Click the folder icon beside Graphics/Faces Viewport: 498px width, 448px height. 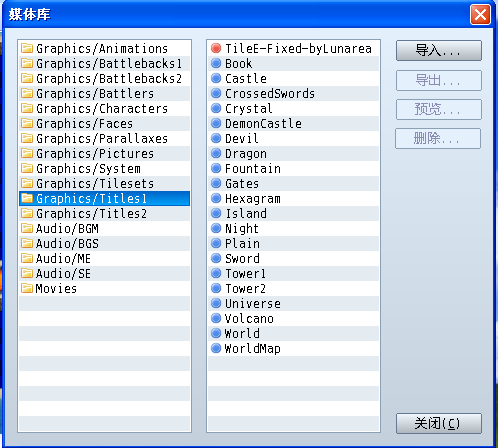27,123
